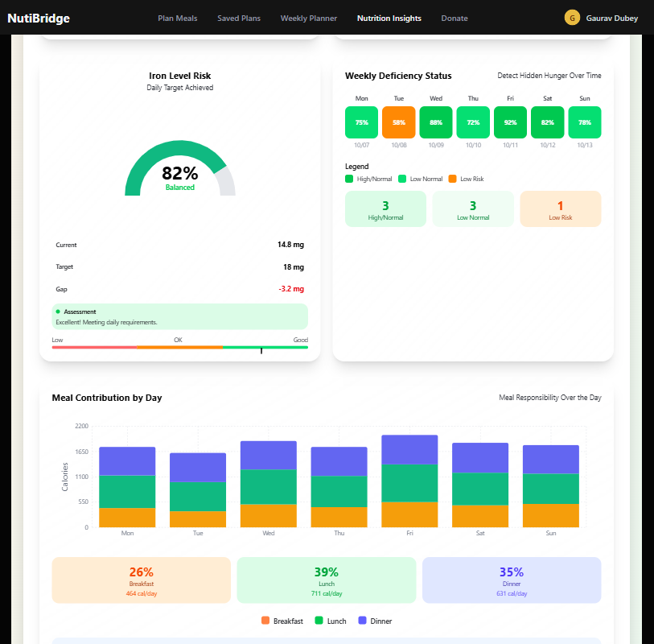This screenshot has height=644, width=654.
Task: Click the High/Normal green legend swatch
Action: 349,179
